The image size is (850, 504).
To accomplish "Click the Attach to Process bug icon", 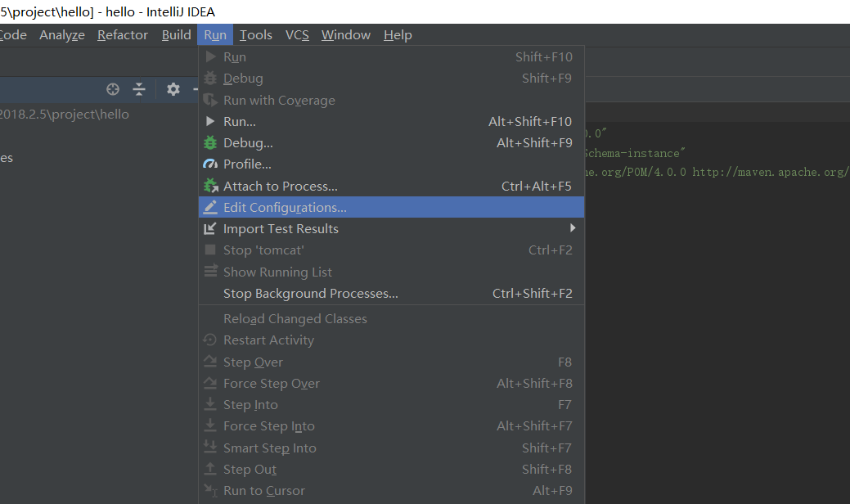I will pyautogui.click(x=210, y=186).
